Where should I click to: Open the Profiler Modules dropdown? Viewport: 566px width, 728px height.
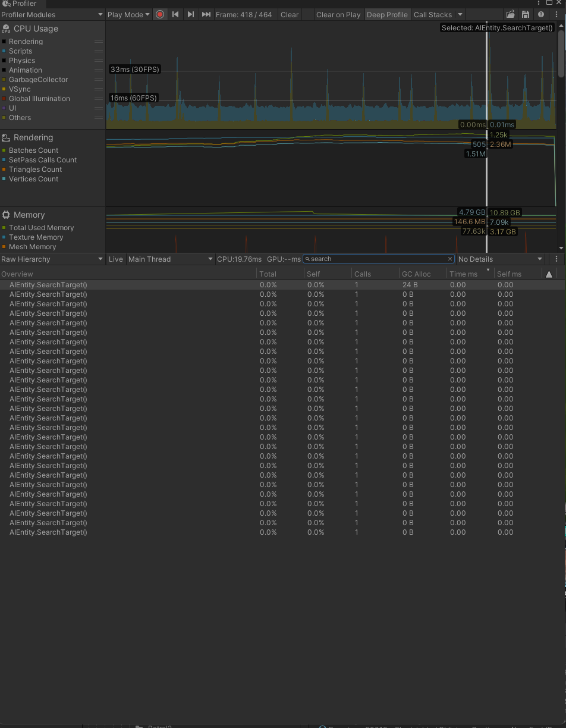52,14
